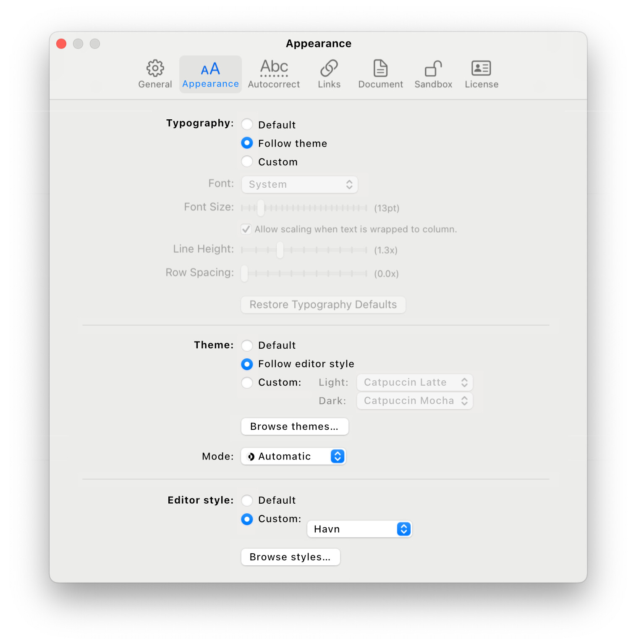644x644 pixels.
Task: Set editor style to Default
Action: click(247, 500)
